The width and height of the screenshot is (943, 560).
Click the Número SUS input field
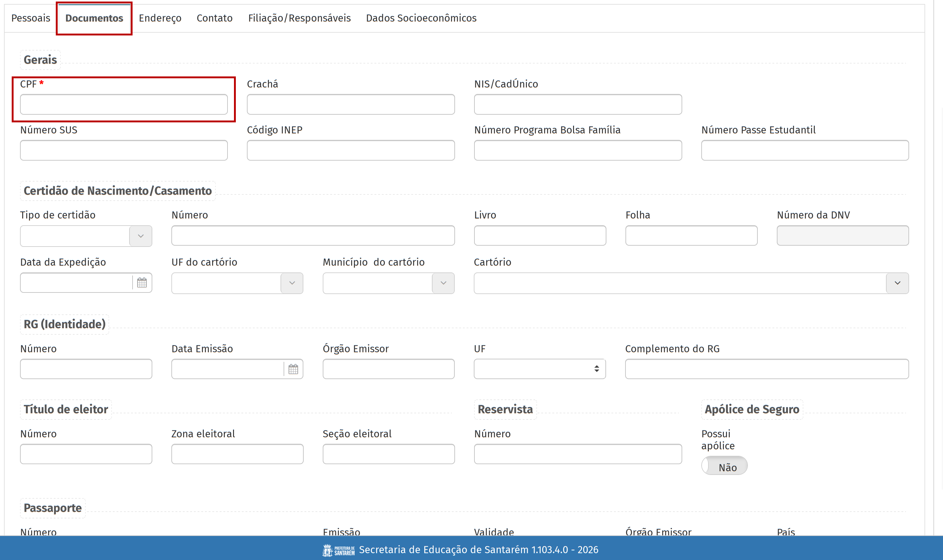pos(124,151)
